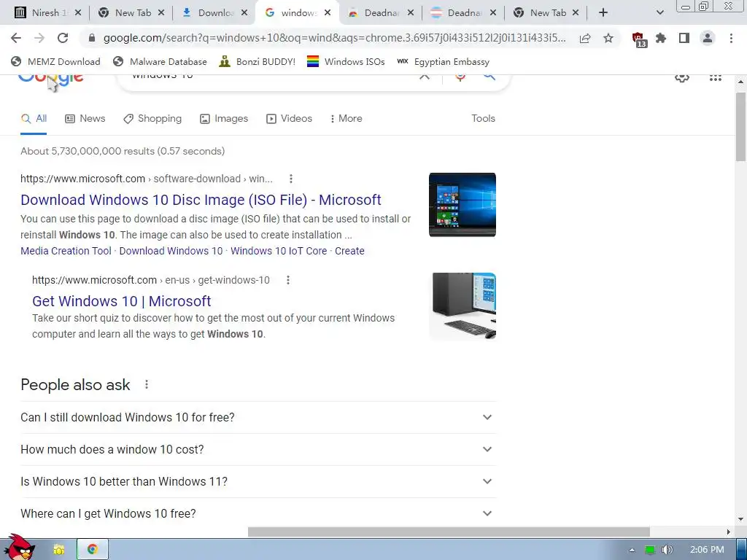The height and width of the screenshot is (560, 747).
Task: Click the site info lock icon
Action: pyautogui.click(x=92, y=38)
